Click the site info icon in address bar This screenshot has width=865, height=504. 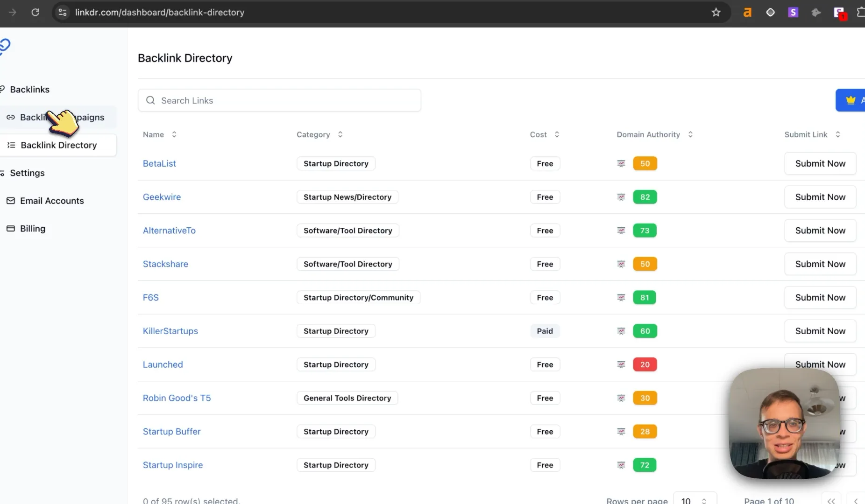(x=63, y=13)
